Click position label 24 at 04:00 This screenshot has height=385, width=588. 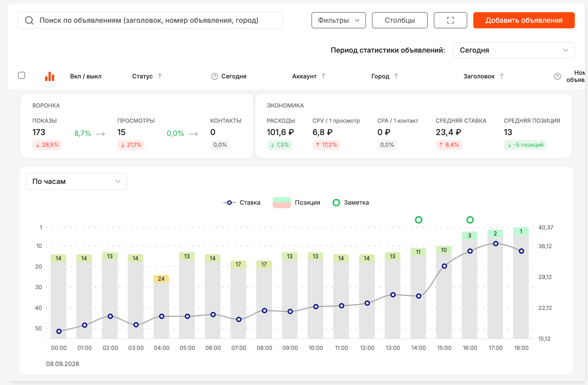[161, 279]
